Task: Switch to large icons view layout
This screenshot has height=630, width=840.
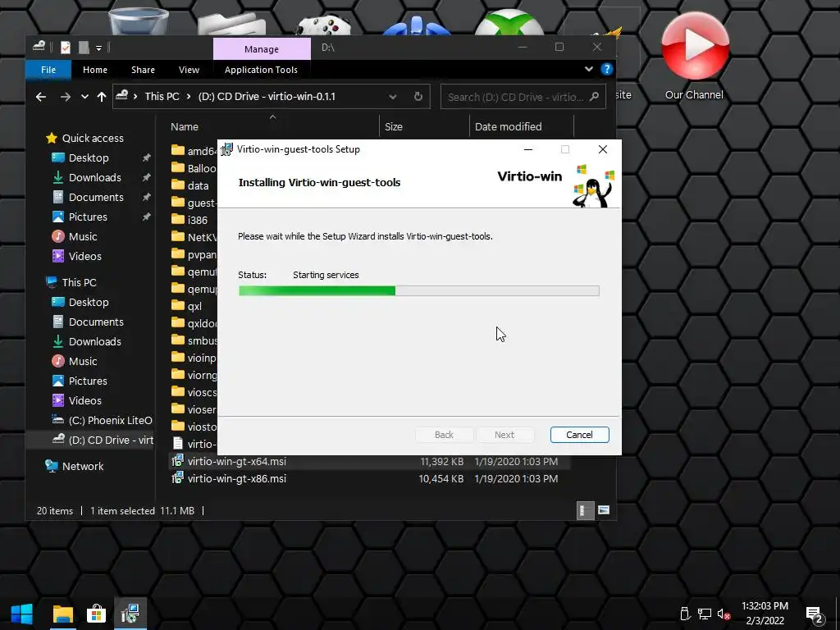Action: [604, 510]
